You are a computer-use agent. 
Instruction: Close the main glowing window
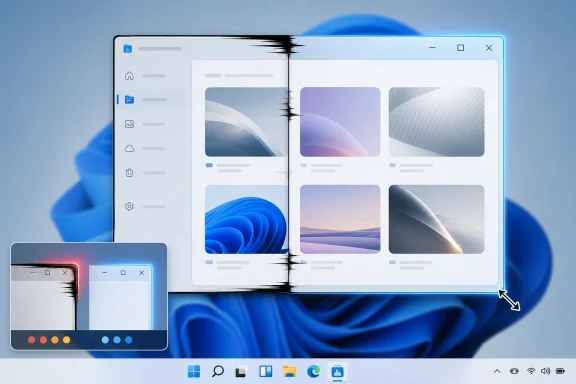click(489, 48)
